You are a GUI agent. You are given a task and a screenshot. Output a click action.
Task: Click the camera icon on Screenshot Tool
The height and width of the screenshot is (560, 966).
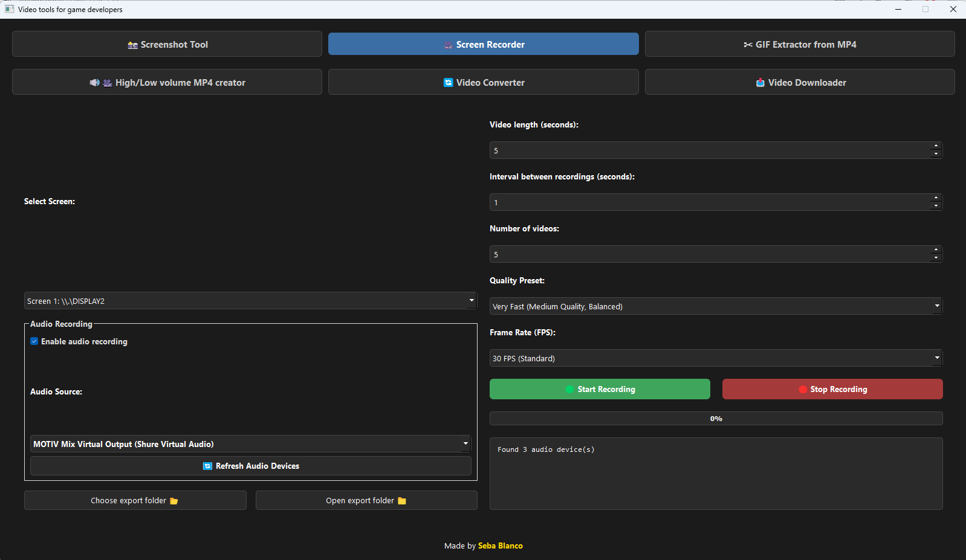tap(133, 45)
